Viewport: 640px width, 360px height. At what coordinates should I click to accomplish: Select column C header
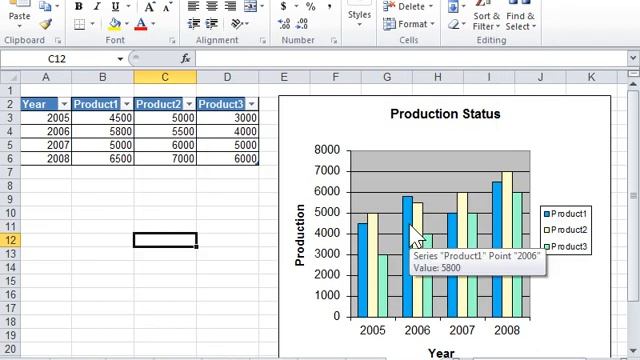tap(165, 77)
